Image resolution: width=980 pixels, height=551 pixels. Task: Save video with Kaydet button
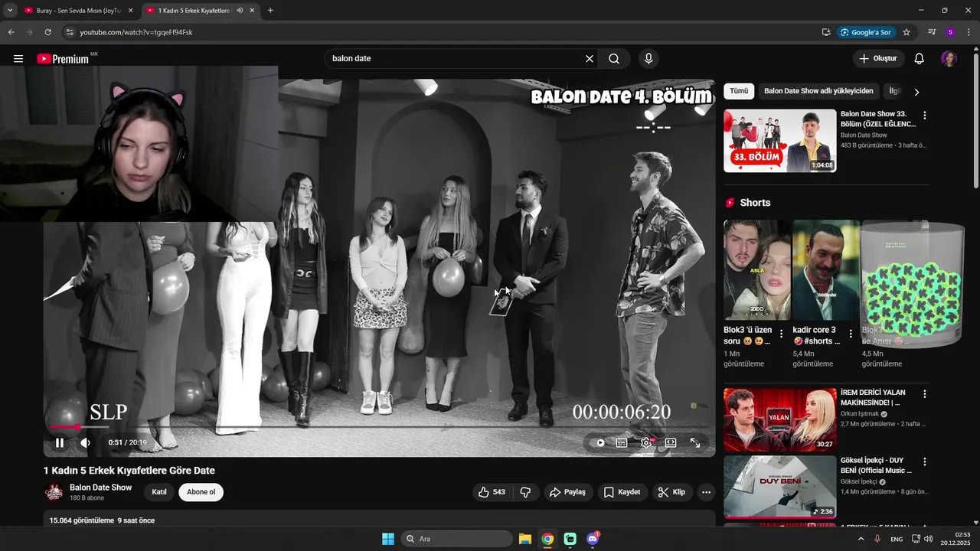point(622,492)
